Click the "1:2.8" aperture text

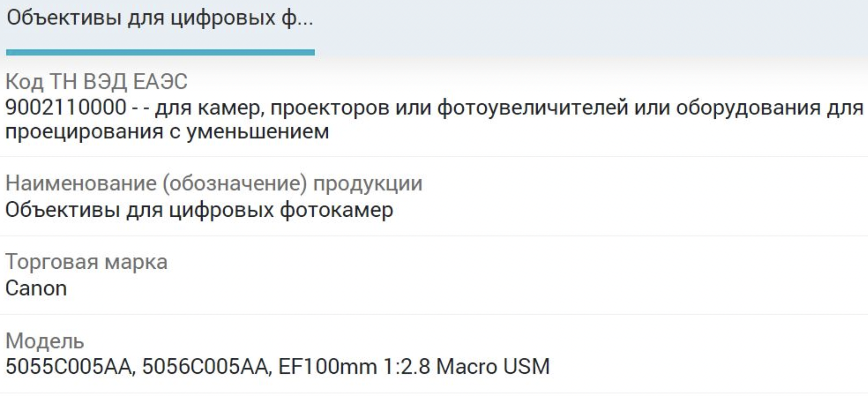[x=406, y=366]
